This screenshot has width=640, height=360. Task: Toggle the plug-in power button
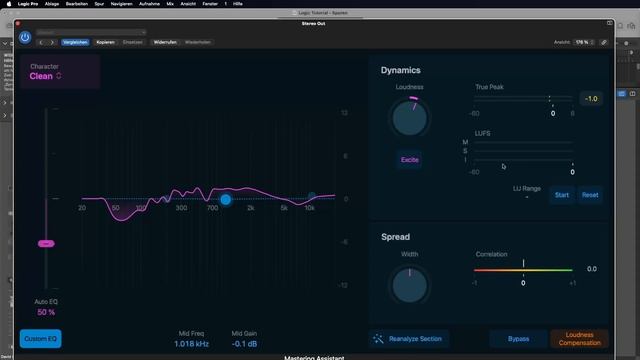(x=25, y=37)
